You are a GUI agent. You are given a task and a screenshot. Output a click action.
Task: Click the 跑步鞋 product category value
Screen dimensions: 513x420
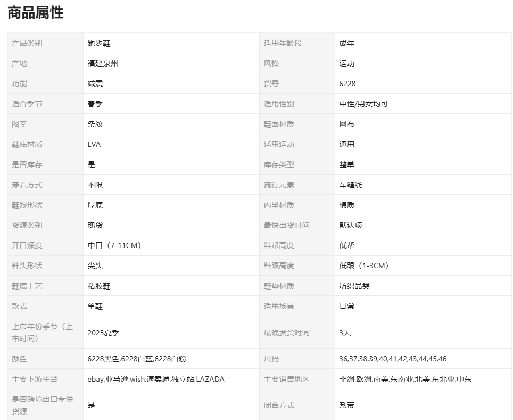pos(99,43)
